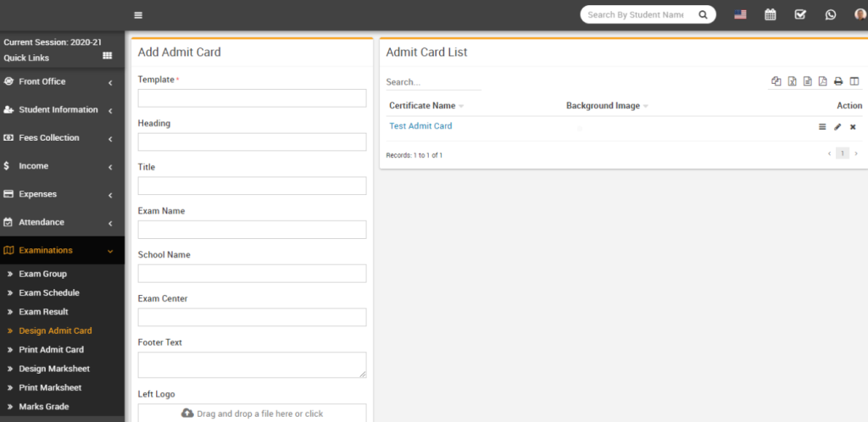Screen dimensions: 868x422
Task: Open the task checklist icon in header
Action: (799, 14)
